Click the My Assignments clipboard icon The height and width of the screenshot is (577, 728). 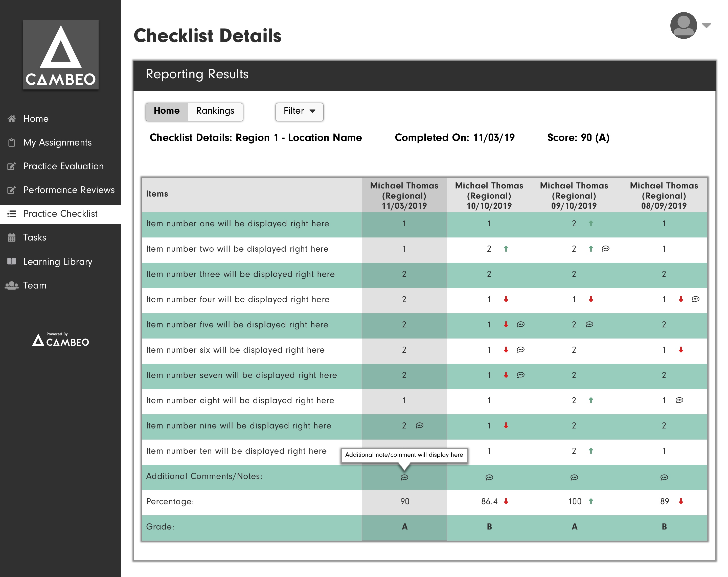pyautogui.click(x=11, y=142)
